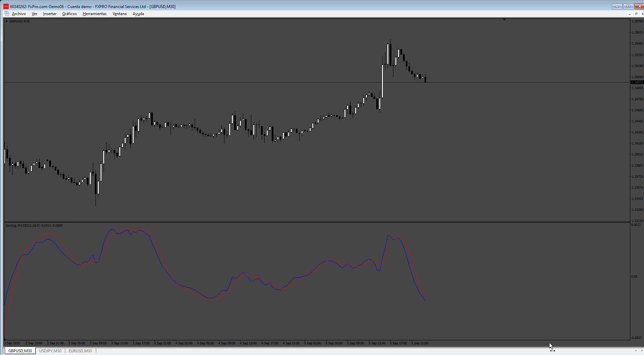Click the '3 Sep 09:00' time axis label
644x355 pixels.
click(x=98, y=343)
